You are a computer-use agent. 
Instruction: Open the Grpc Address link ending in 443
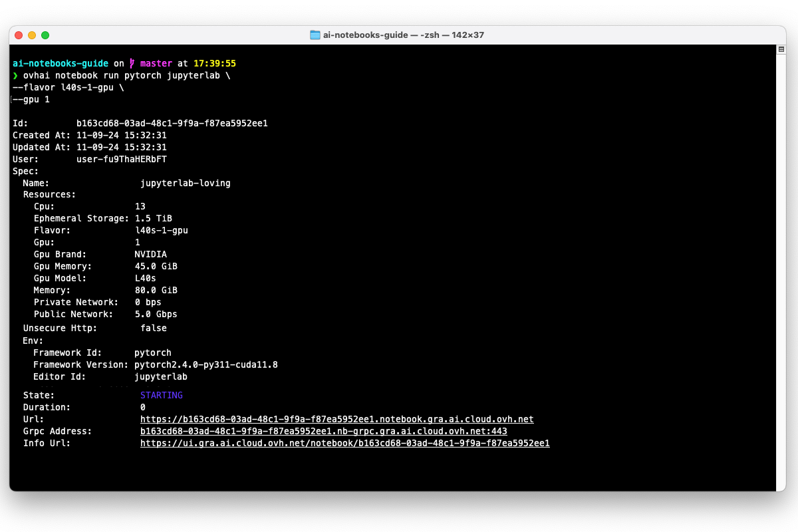323,431
